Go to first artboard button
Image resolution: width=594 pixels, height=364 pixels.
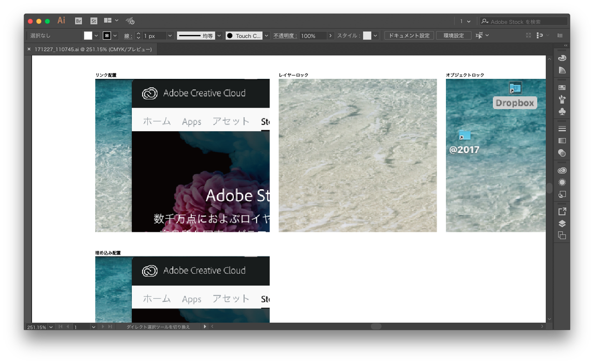click(60, 327)
